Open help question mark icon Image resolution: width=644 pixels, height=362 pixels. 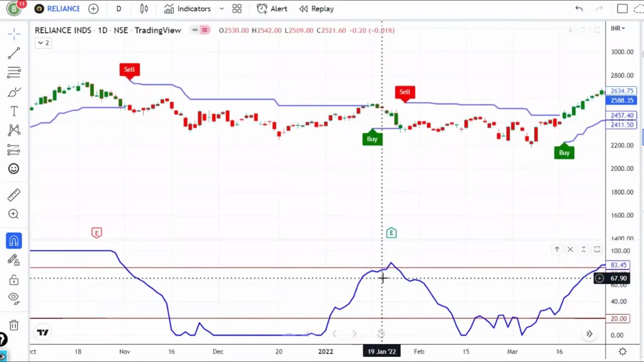(x=3, y=339)
